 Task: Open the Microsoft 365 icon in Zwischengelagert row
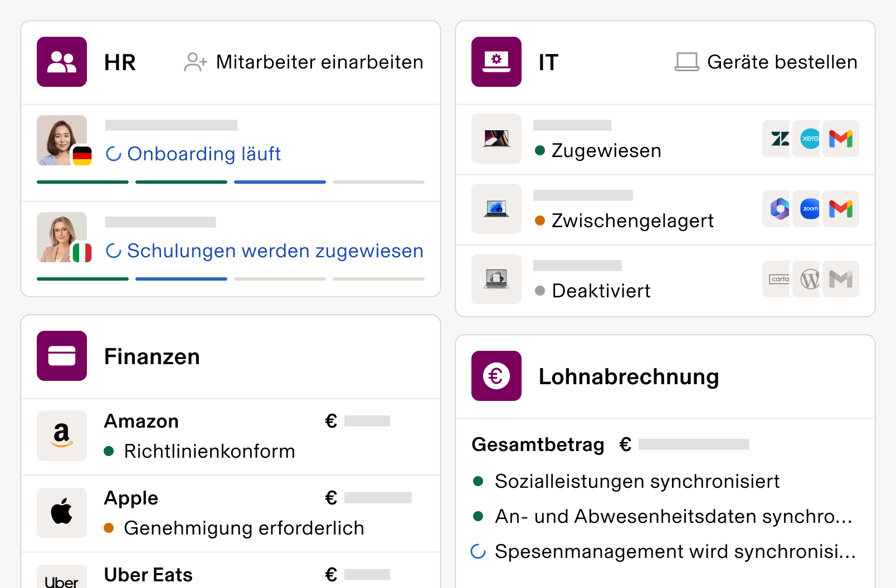(776, 209)
